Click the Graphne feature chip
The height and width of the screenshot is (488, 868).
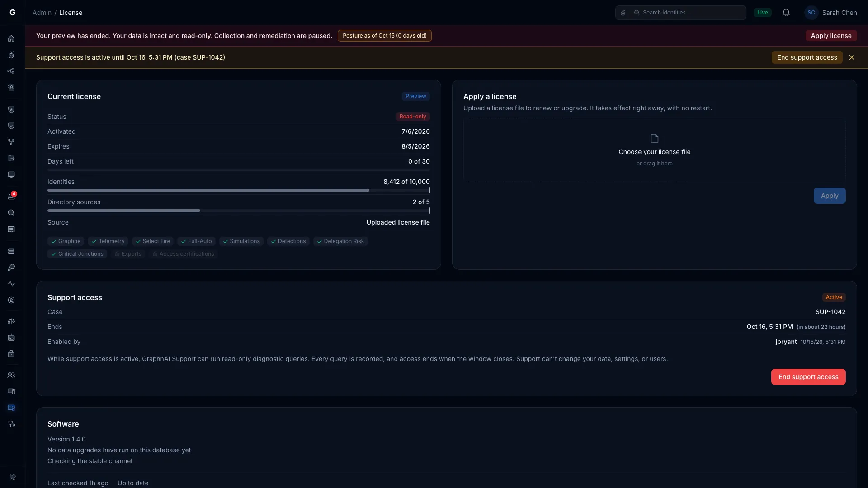pyautogui.click(x=66, y=241)
